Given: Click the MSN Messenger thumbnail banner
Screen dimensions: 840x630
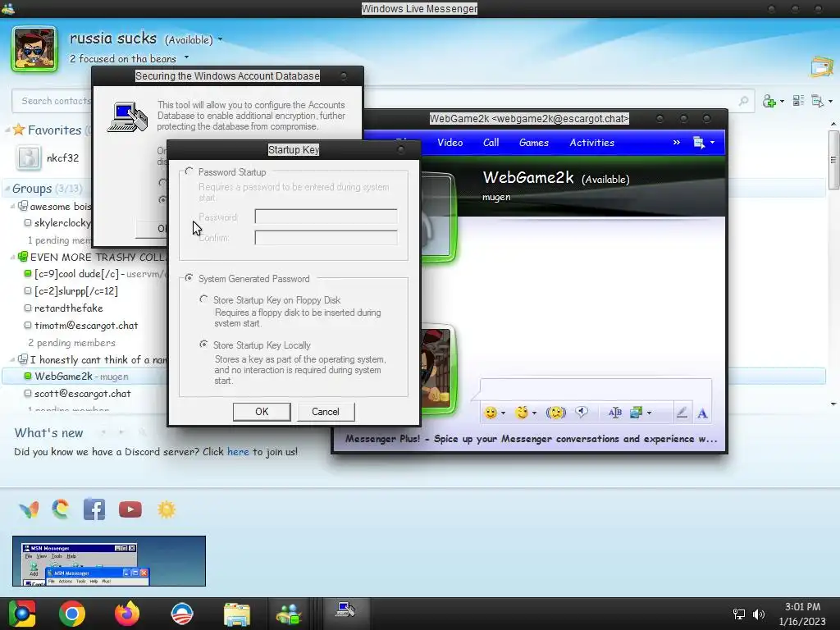Looking at the screenshot, I should coord(109,561).
